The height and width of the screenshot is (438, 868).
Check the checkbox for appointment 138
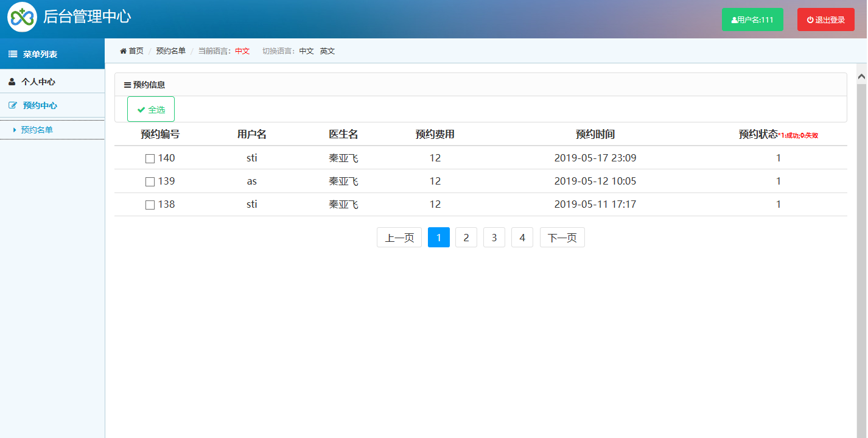click(x=149, y=204)
